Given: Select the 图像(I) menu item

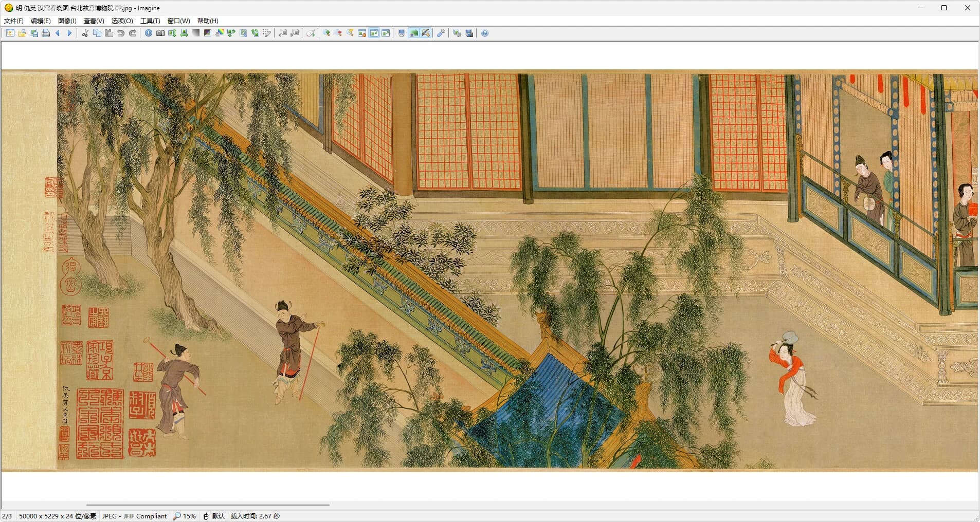Looking at the screenshot, I should [67, 21].
